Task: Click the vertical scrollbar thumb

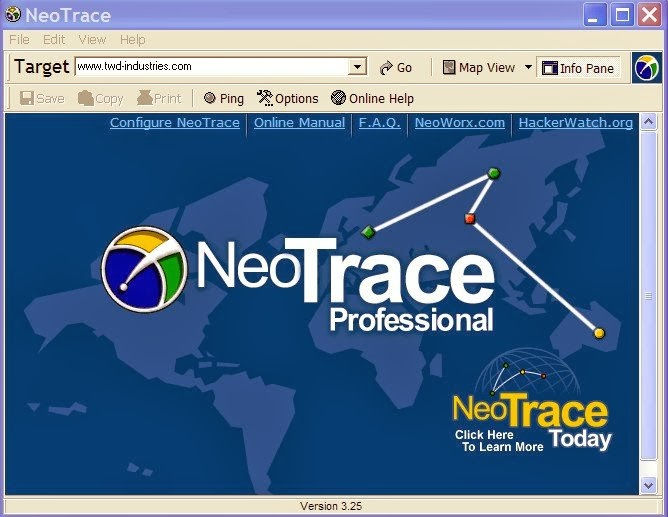Action: tap(648, 296)
